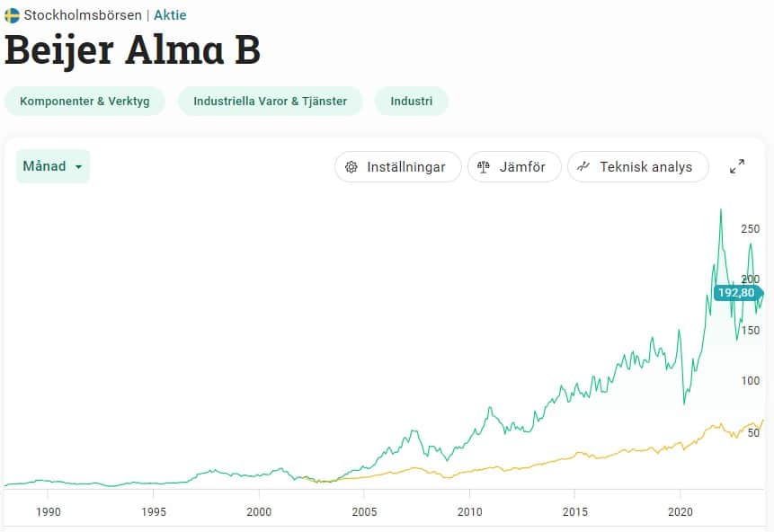Image resolution: width=774 pixels, height=532 pixels.
Task: Click the scales icon in Jämför
Action: click(x=484, y=167)
